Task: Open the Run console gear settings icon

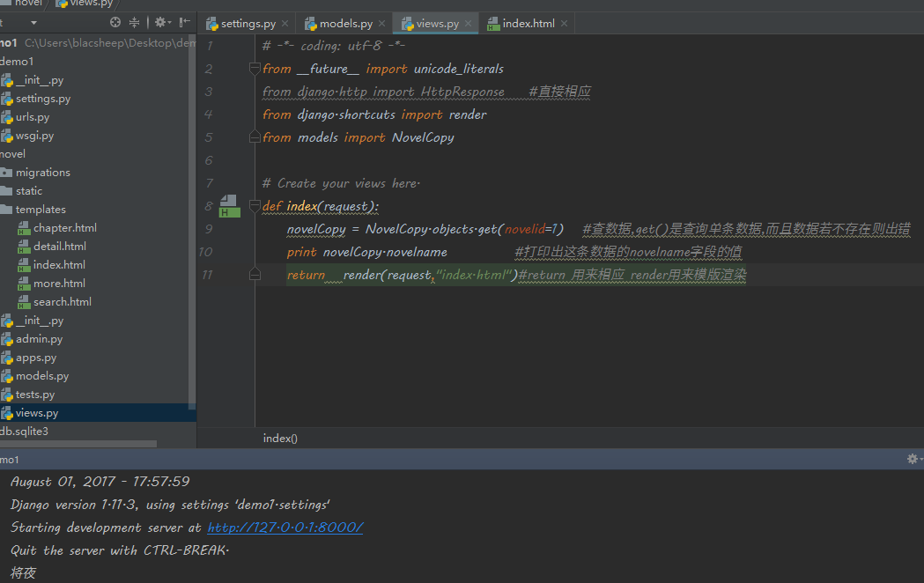Action: [913, 459]
